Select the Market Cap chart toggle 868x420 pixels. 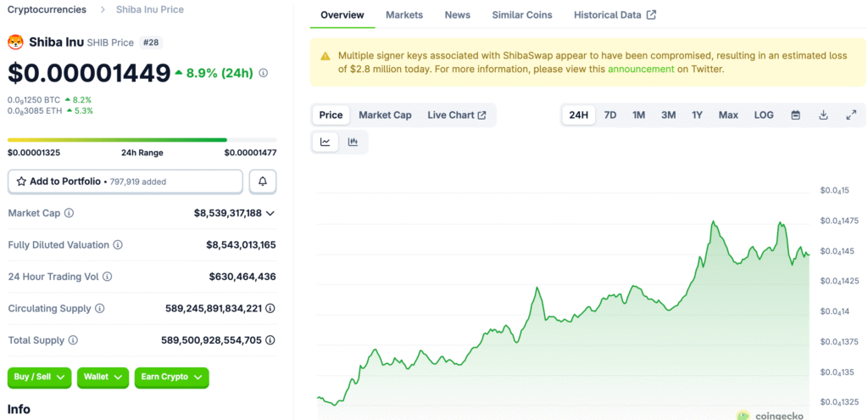(386, 115)
